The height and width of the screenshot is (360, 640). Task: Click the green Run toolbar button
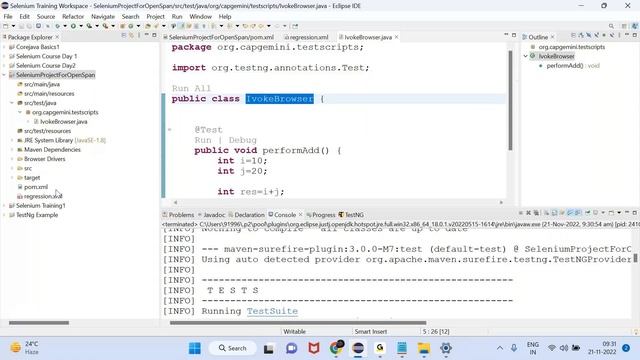point(73,26)
